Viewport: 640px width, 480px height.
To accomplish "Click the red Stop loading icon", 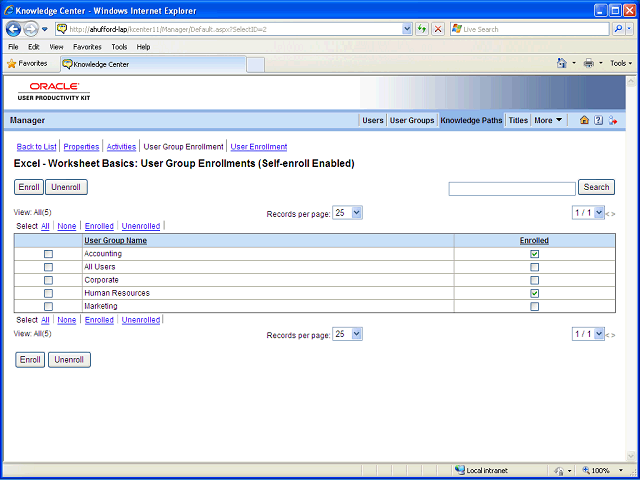I will click(x=438, y=29).
